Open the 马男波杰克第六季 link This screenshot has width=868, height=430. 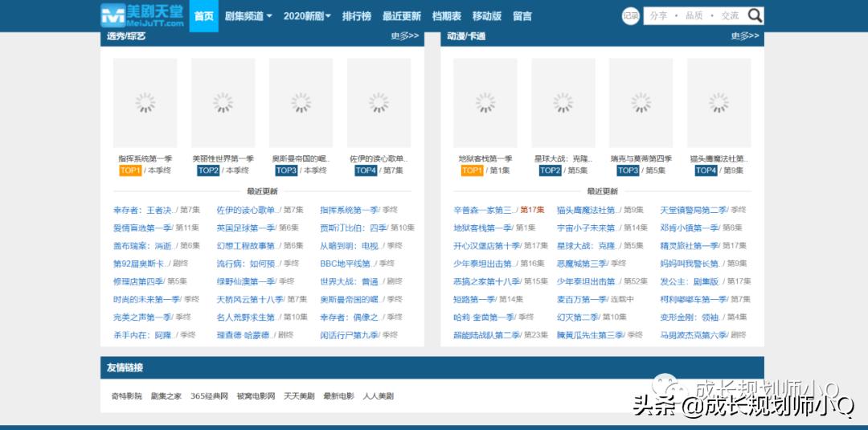694,335
